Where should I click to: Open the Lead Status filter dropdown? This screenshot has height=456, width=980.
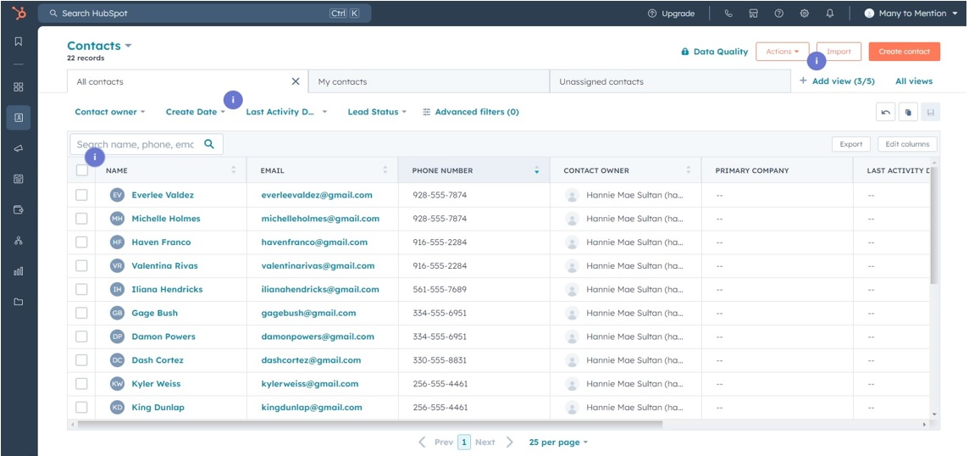[377, 112]
